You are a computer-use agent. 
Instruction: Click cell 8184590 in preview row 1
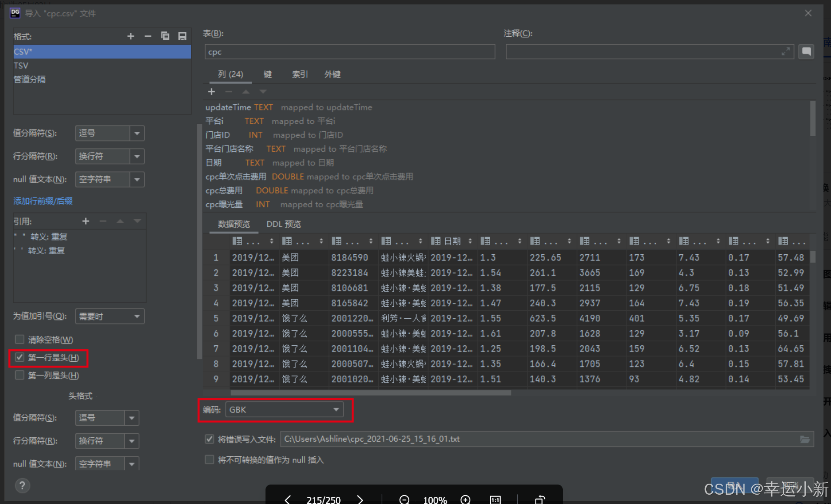click(x=354, y=257)
